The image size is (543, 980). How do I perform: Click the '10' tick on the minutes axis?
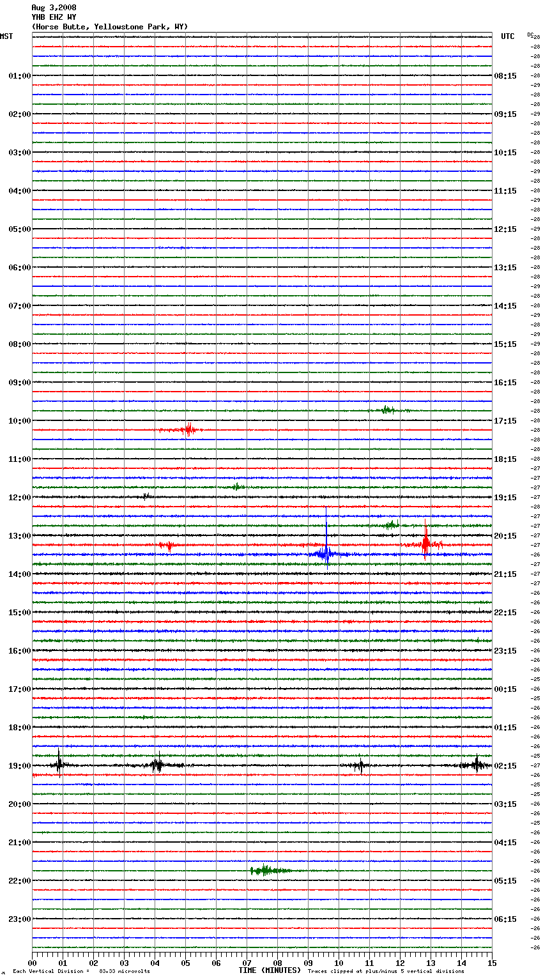click(339, 963)
